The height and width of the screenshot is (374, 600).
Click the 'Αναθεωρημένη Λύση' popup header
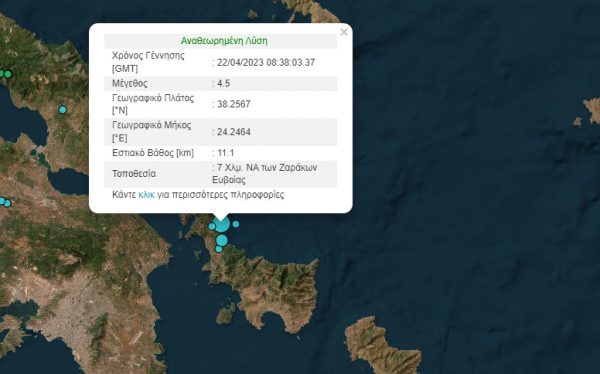point(224,41)
